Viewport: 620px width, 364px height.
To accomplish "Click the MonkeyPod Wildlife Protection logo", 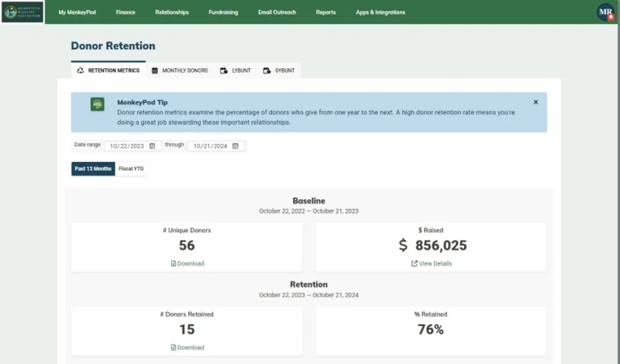I will [22, 12].
